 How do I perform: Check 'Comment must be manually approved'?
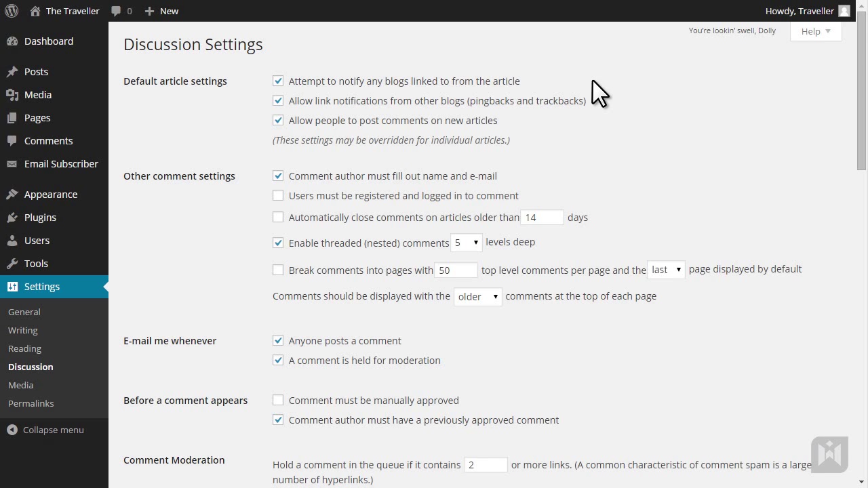click(x=278, y=400)
